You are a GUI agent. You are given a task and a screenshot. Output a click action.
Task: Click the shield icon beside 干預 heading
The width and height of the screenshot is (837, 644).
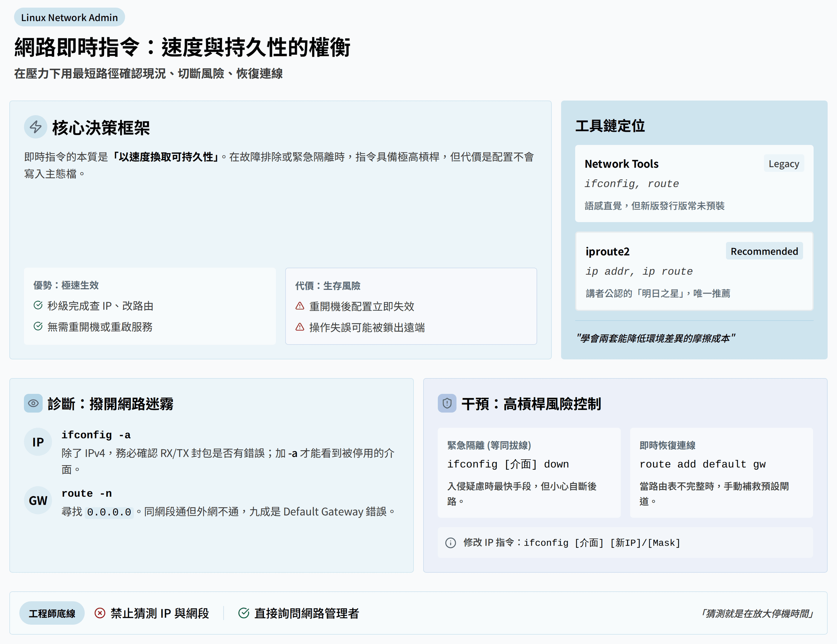coord(447,403)
